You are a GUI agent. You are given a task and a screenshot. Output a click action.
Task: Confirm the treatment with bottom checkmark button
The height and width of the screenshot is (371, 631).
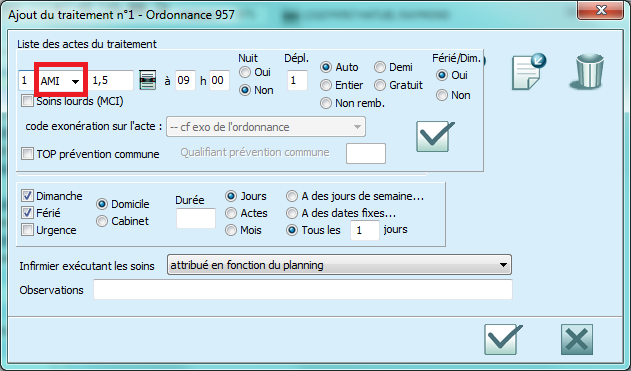point(503,339)
